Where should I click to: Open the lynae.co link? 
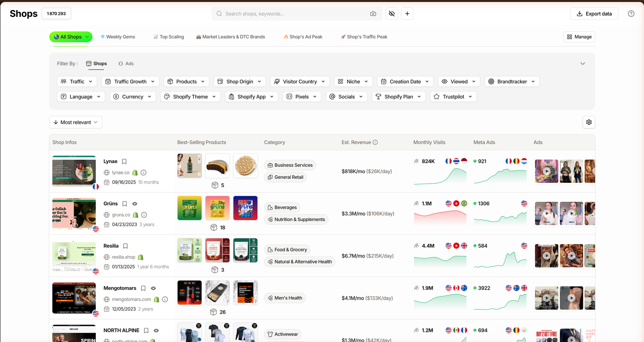click(x=121, y=172)
